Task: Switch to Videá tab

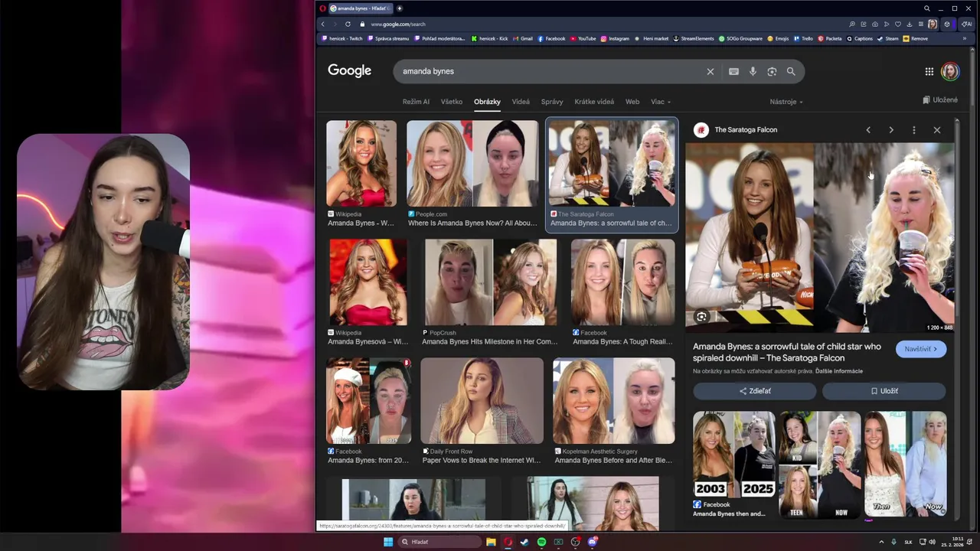Action: click(x=521, y=102)
